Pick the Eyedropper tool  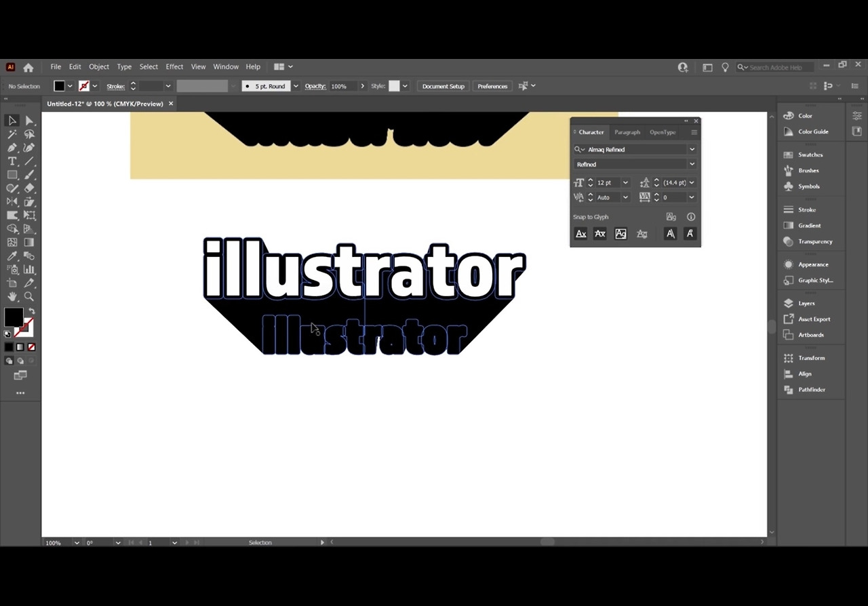(x=12, y=256)
